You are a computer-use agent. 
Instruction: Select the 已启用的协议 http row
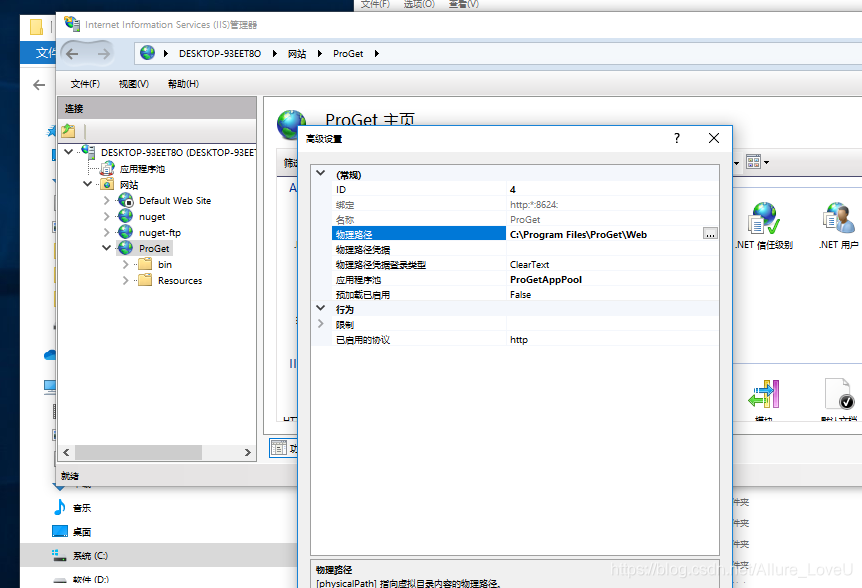point(520,339)
